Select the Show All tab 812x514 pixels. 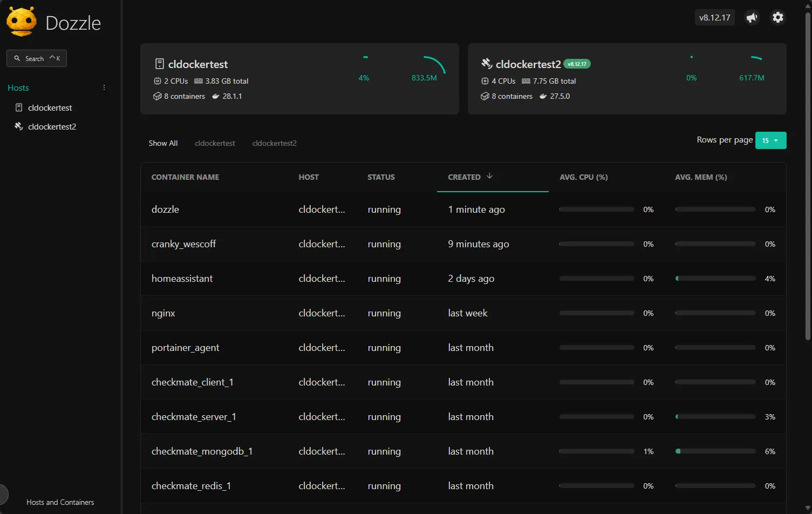163,143
